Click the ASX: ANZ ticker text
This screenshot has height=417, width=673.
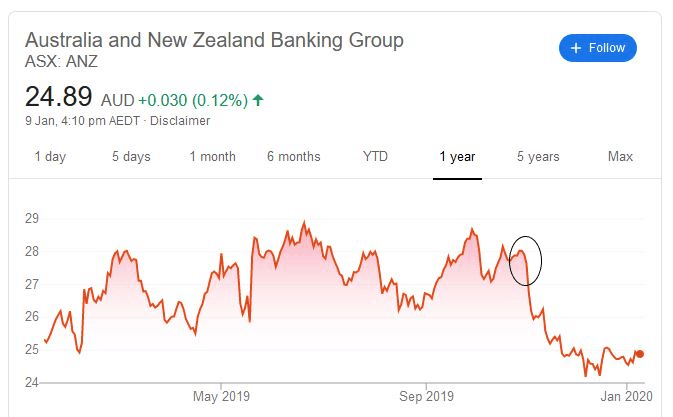(62, 62)
